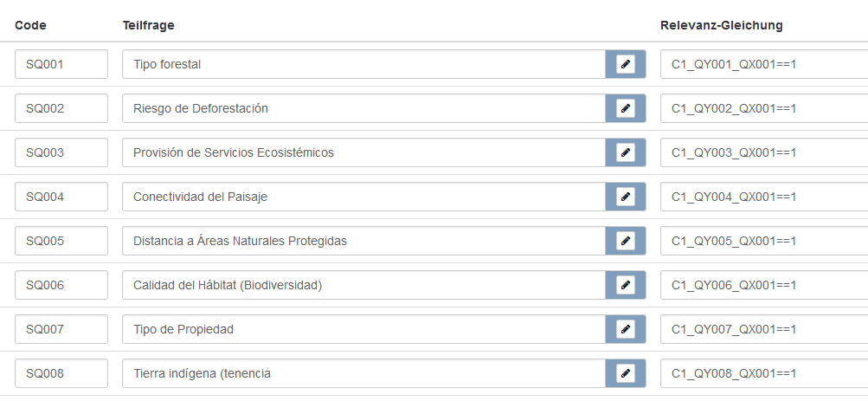This screenshot has height=401, width=868.
Task: Edit the C1_QY007_QX001==1 relevance equation
Action: (x=763, y=329)
